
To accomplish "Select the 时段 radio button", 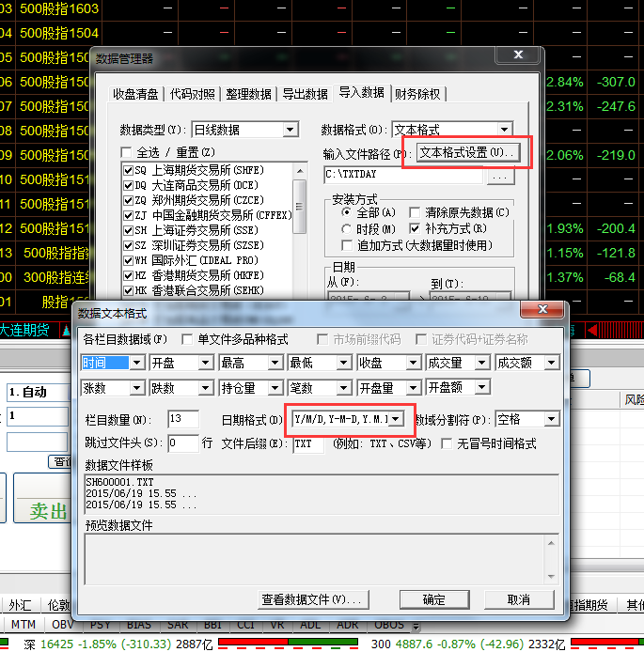I will pyautogui.click(x=346, y=228).
